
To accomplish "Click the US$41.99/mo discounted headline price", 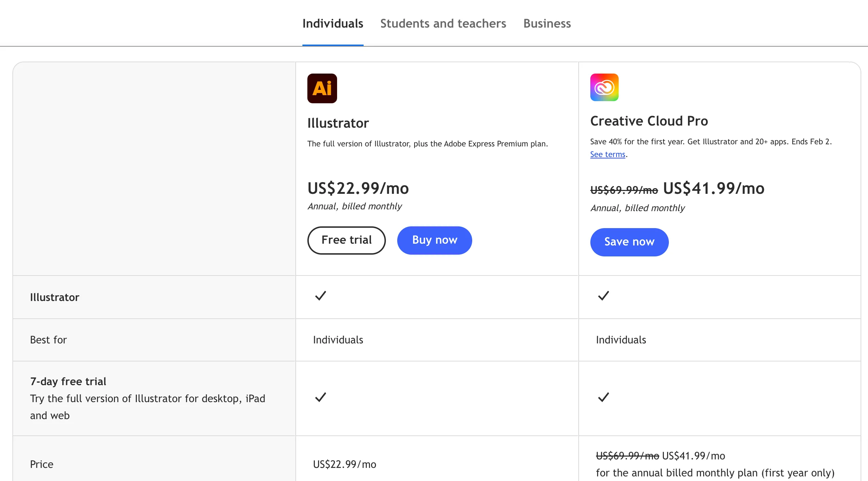I will pyautogui.click(x=713, y=188).
